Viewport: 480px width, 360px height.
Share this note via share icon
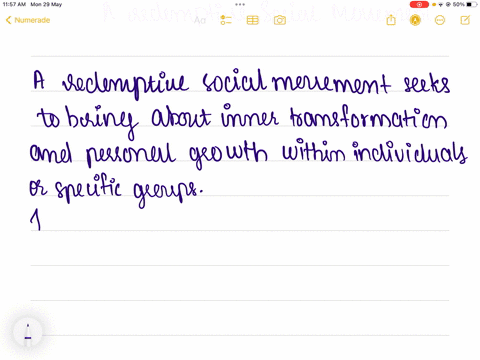click(x=391, y=20)
